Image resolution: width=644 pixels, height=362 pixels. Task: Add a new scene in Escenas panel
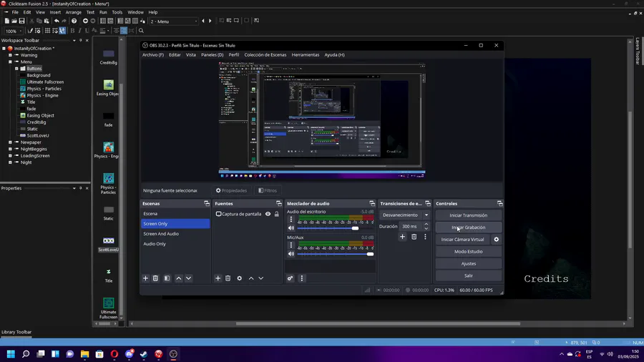click(x=145, y=278)
